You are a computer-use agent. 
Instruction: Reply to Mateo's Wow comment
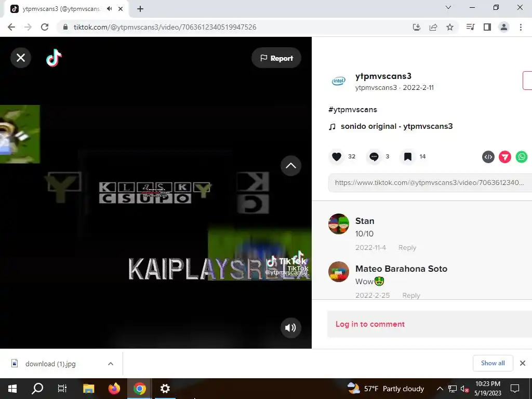pos(411,295)
